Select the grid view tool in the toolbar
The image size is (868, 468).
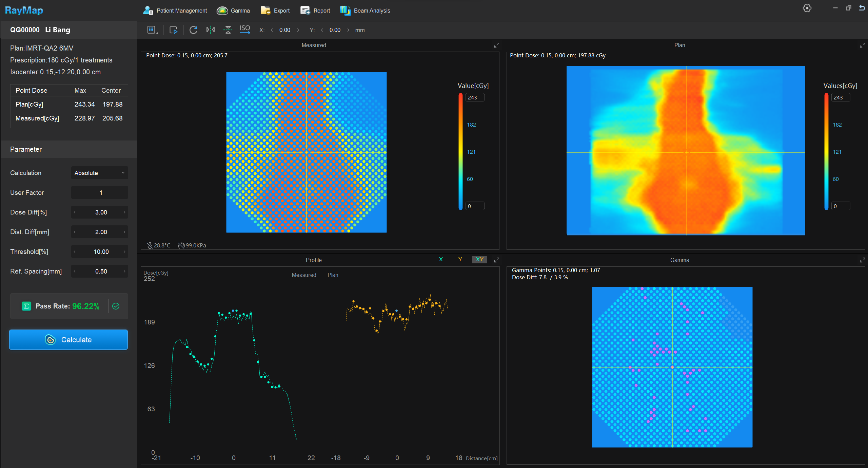(x=152, y=30)
